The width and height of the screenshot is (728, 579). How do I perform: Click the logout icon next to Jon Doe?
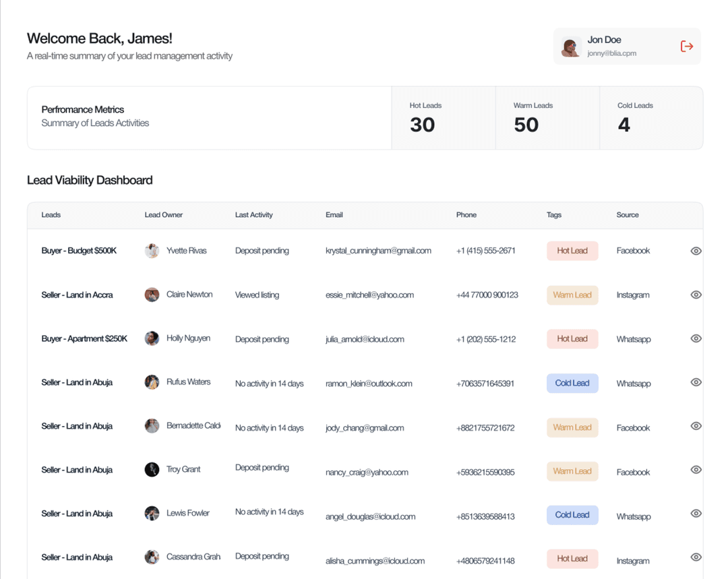coord(686,46)
